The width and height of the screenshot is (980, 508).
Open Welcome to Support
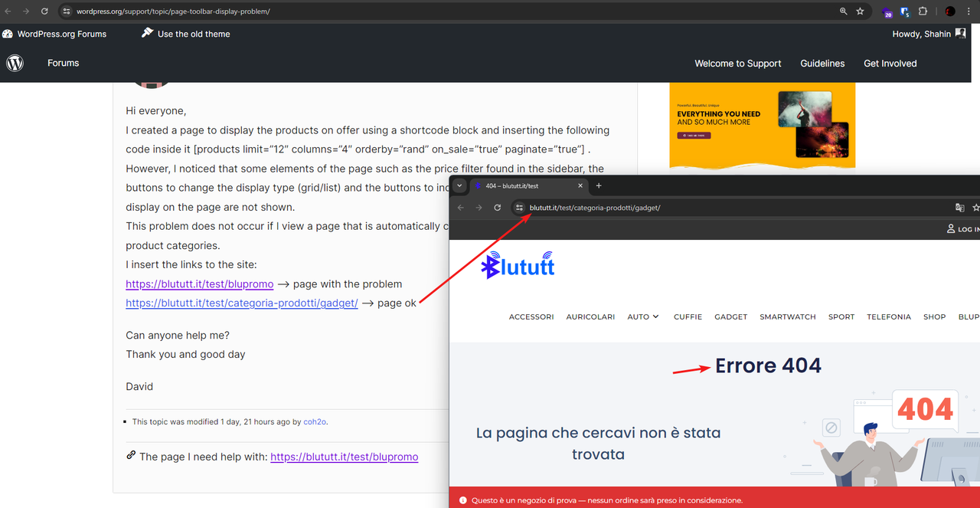pos(738,64)
